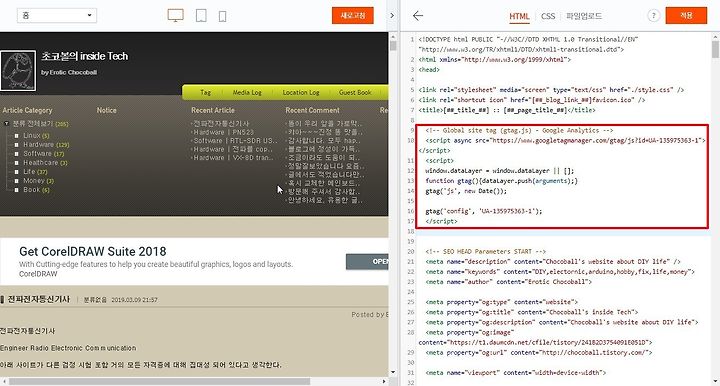Screen dimensions: 720x386
Task: Click the window.dataLayer code line
Action: (500, 171)
